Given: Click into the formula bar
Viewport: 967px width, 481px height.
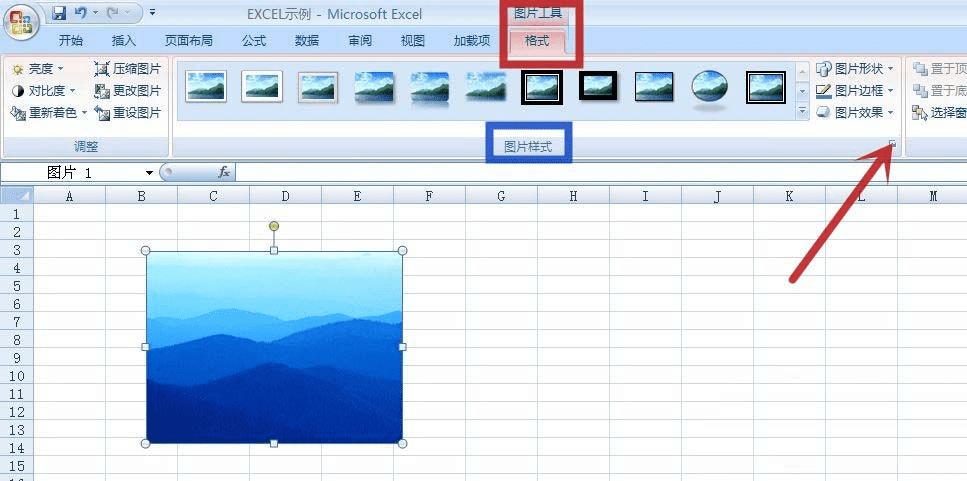Looking at the screenshot, I should (601, 173).
